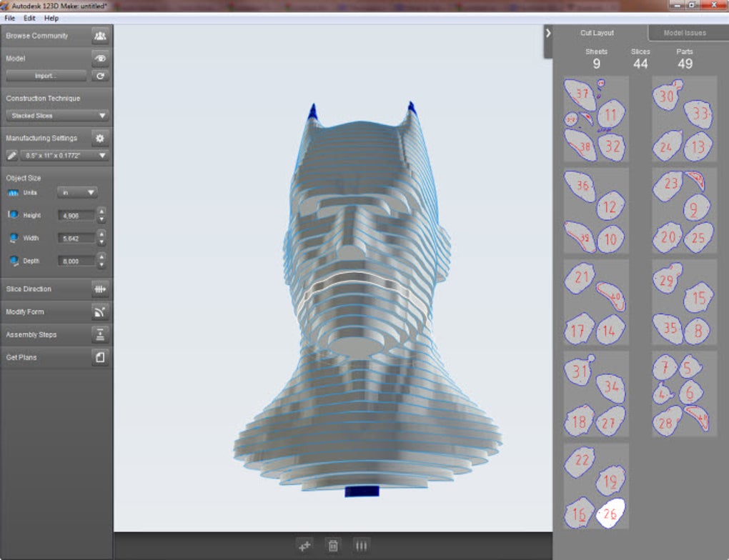Select part 18 in cut layout

pyautogui.click(x=579, y=421)
